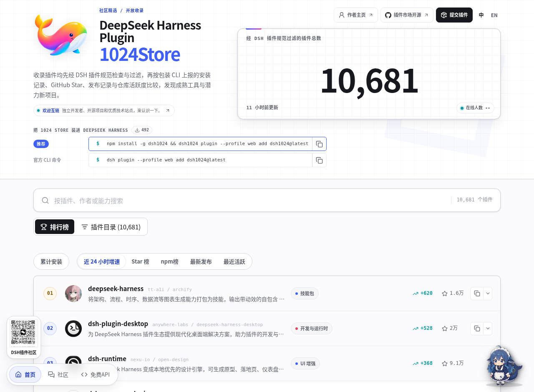The image size is (534, 392).
Task: Focus the plugin search field
Action: click(267, 200)
